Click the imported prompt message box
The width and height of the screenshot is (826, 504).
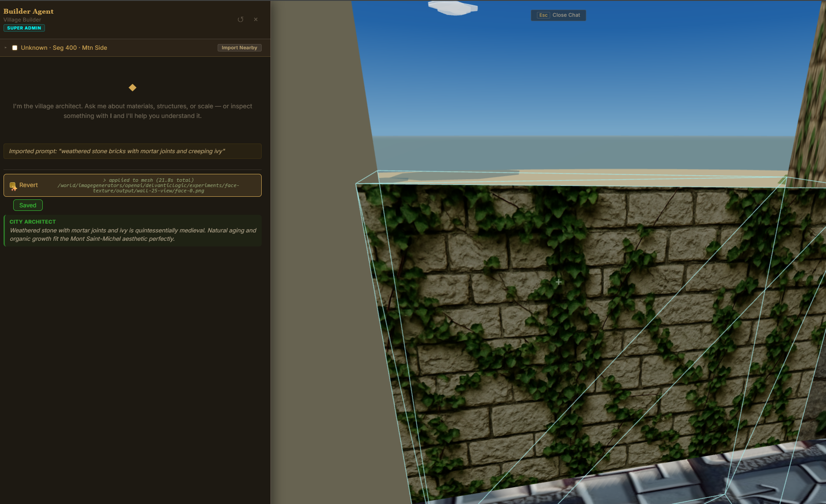pos(132,151)
